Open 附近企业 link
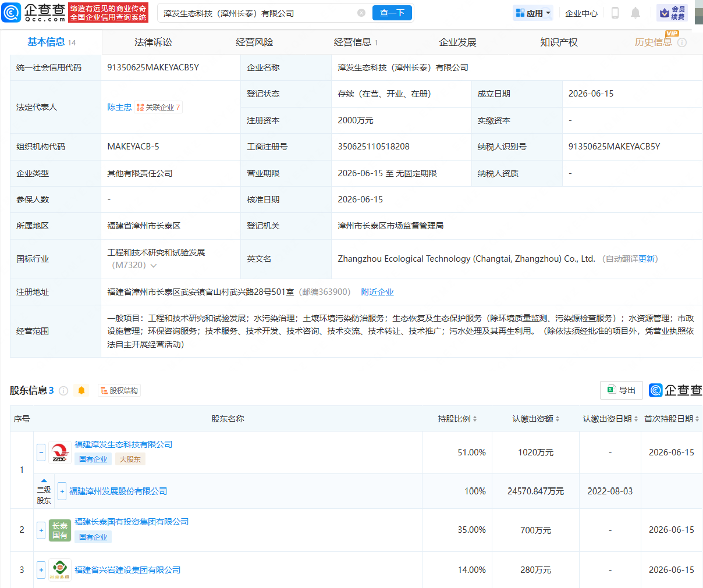The image size is (703, 588). pyautogui.click(x=377, y=292)
